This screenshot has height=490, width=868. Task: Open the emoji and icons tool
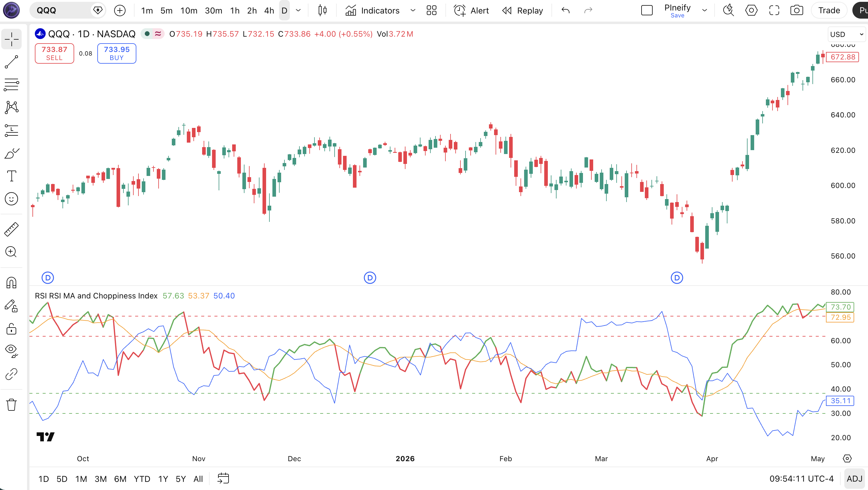point(11,199)
